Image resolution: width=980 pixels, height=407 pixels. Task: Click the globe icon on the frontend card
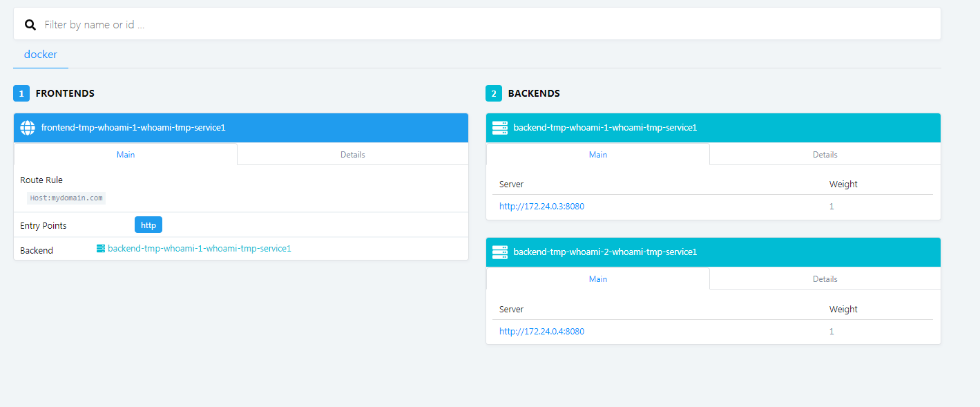[x=28, y=127]
